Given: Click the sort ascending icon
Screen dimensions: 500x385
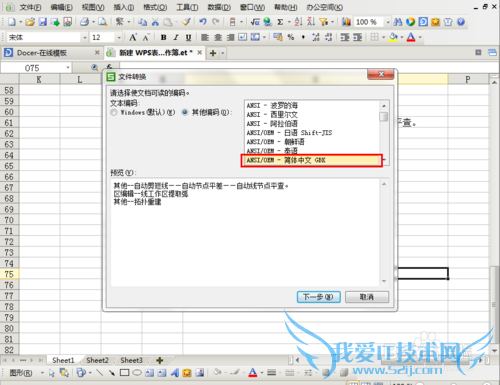Looking at the screenshot, I should tap(298, 22).
